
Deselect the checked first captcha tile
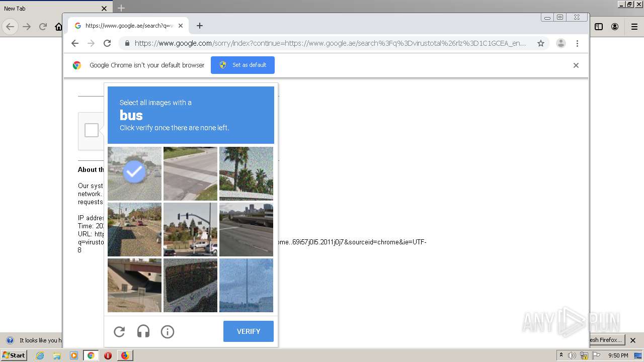pos(134,173)
